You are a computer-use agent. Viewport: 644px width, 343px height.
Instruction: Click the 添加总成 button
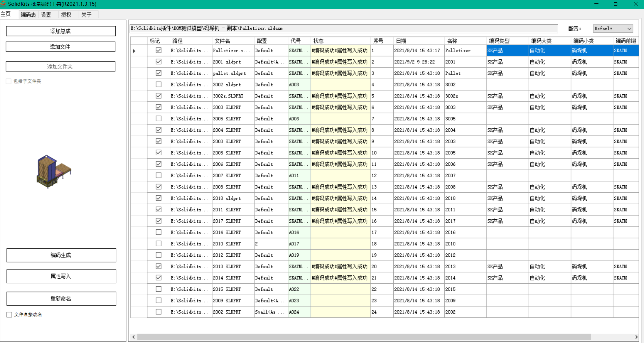61,31
